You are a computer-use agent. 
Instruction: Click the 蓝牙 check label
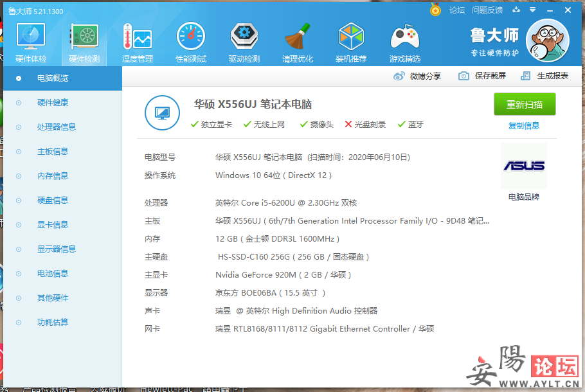click(411, 125)
